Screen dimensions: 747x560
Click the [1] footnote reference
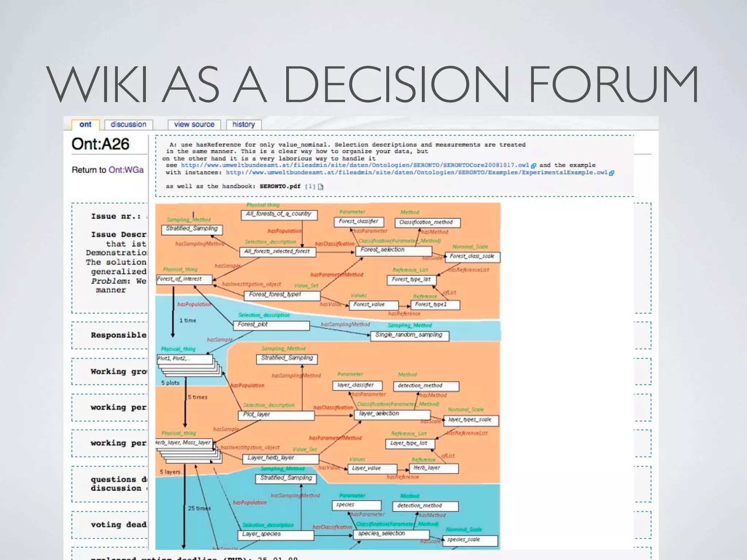(x=310, y=186)
